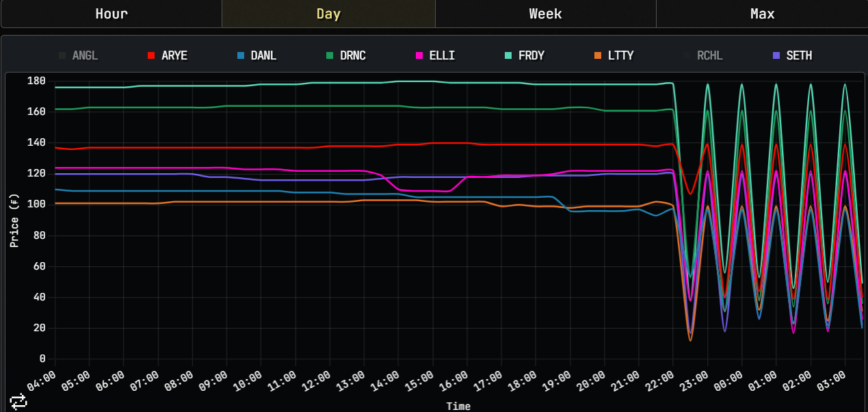Hide the LTTY series
868x412 pixels.
click(x=614, y=55)
